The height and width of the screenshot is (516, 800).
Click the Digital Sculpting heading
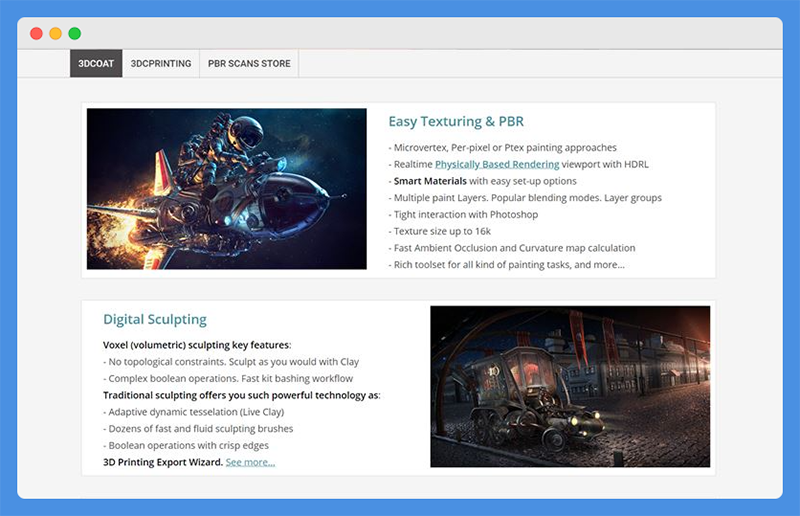click(155, 320)
